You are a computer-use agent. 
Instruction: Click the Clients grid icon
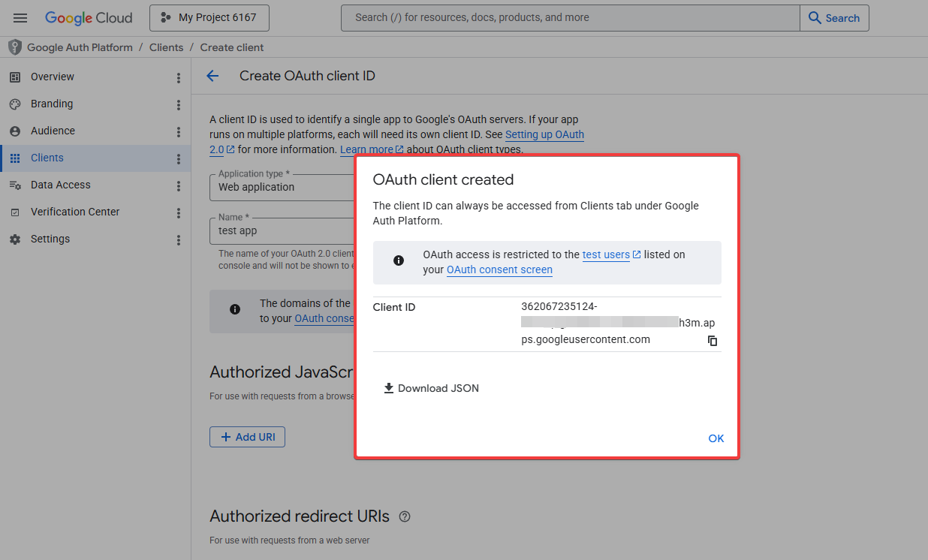15,158
